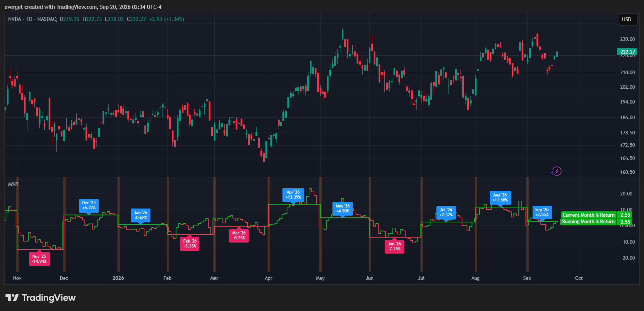Click the Current Month % Return label

588,215
